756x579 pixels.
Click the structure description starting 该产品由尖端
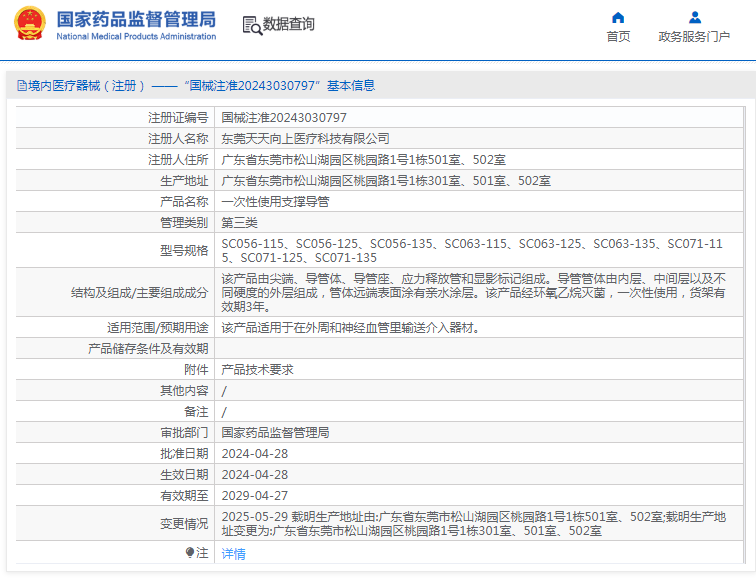click(x=473, y=293)
